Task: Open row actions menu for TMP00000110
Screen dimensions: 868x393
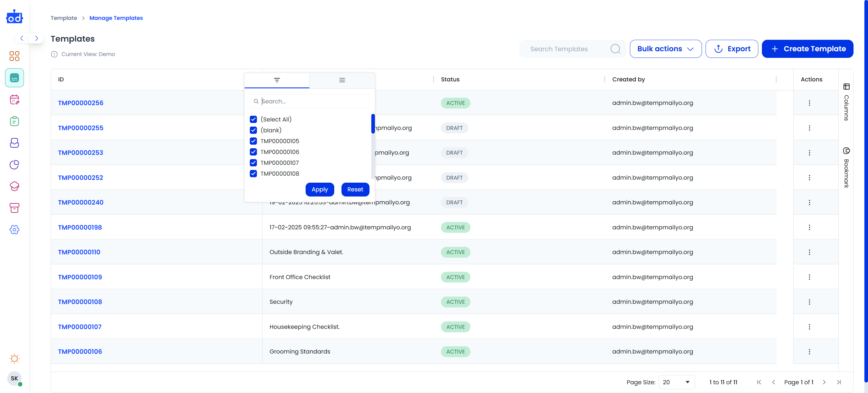Action: [x=809, y=252]
